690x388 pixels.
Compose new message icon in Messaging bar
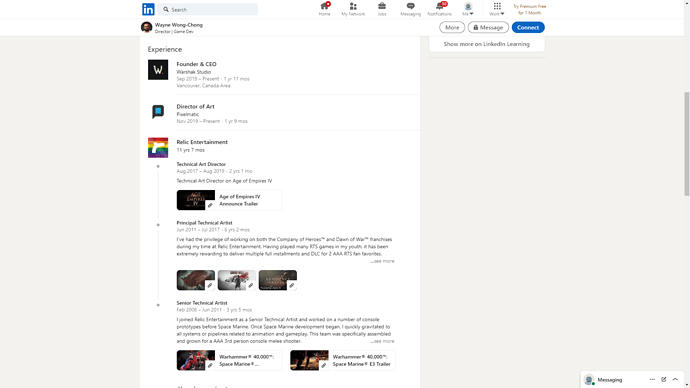coord(664,379)
